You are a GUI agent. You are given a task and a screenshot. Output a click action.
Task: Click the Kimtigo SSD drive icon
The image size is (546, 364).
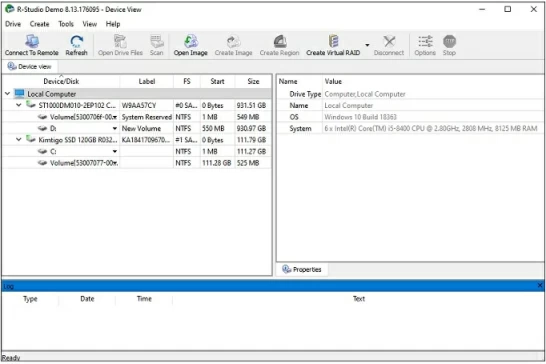pyautogui.click(x=31, y=139)
